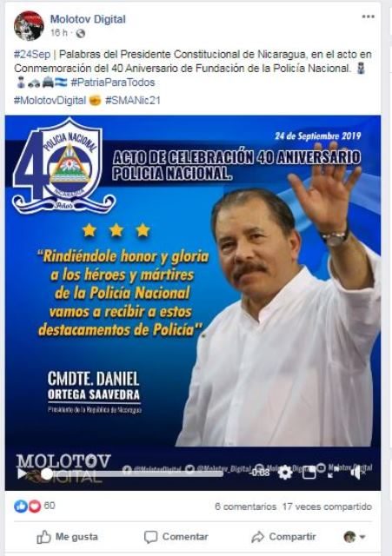Open the #PatriaParaTodos hashtag

(113, 83)
